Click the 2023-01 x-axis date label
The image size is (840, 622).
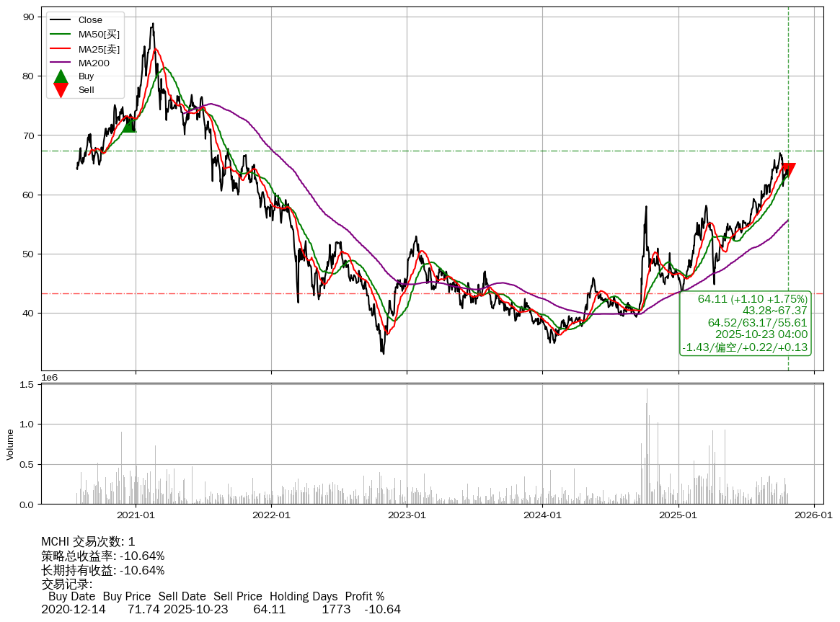pos(407,515)
